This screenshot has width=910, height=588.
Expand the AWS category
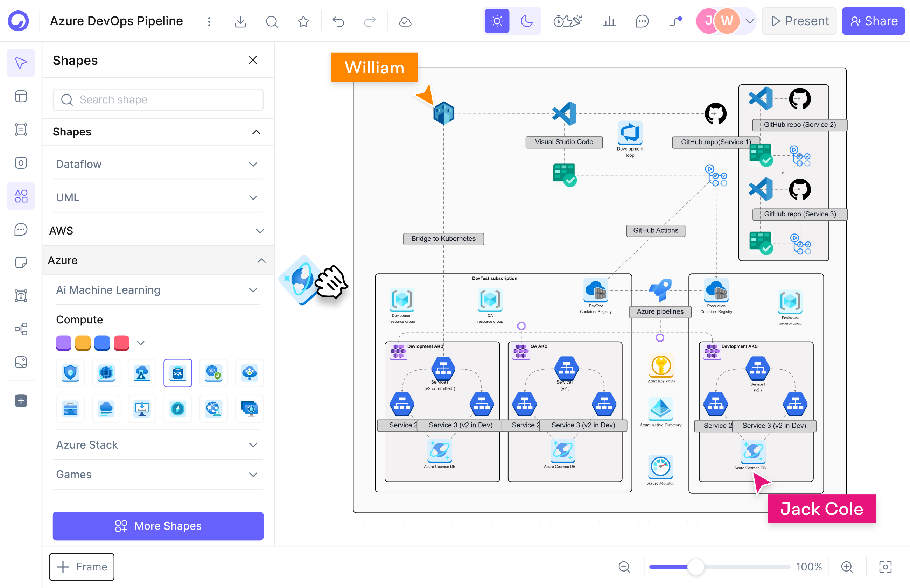pyautogui.click(x=158, y=231)
